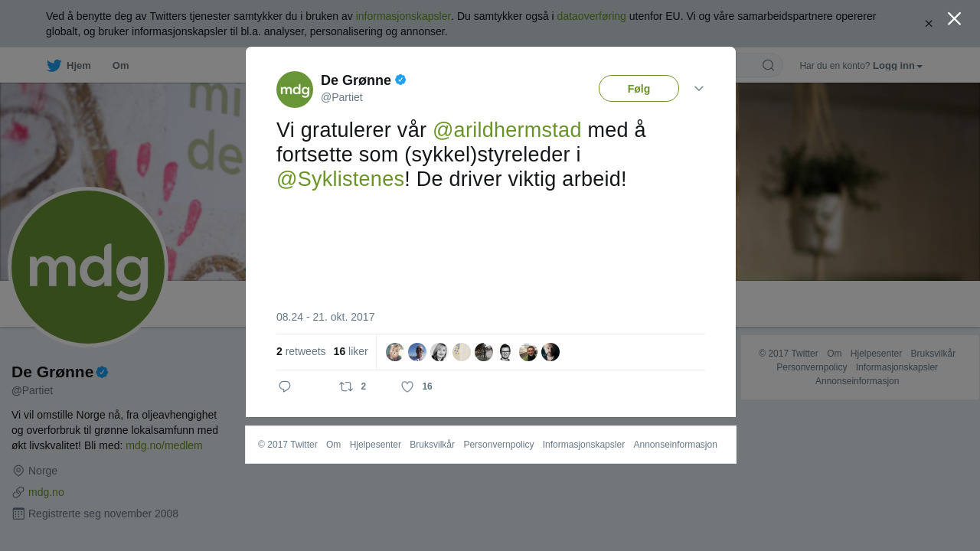Dismiss the cookie notice banner
980x551 pixels.
929,24
